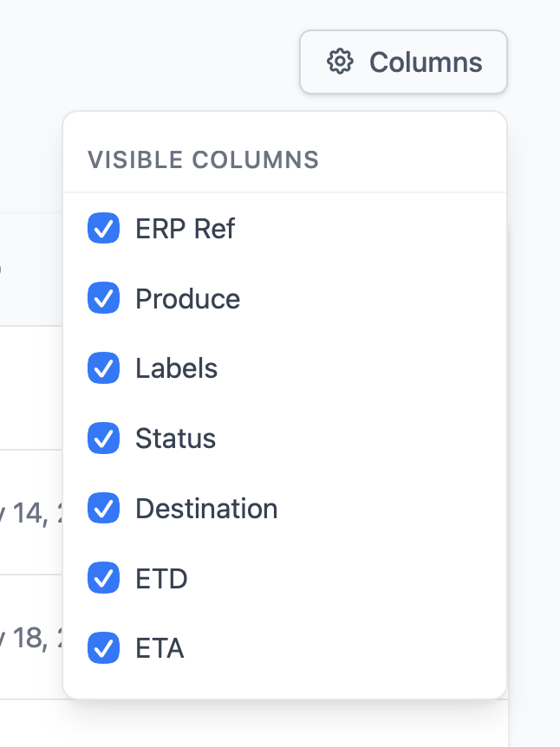
Task: Click the Status option text
Action: click(x=175, y=438)
